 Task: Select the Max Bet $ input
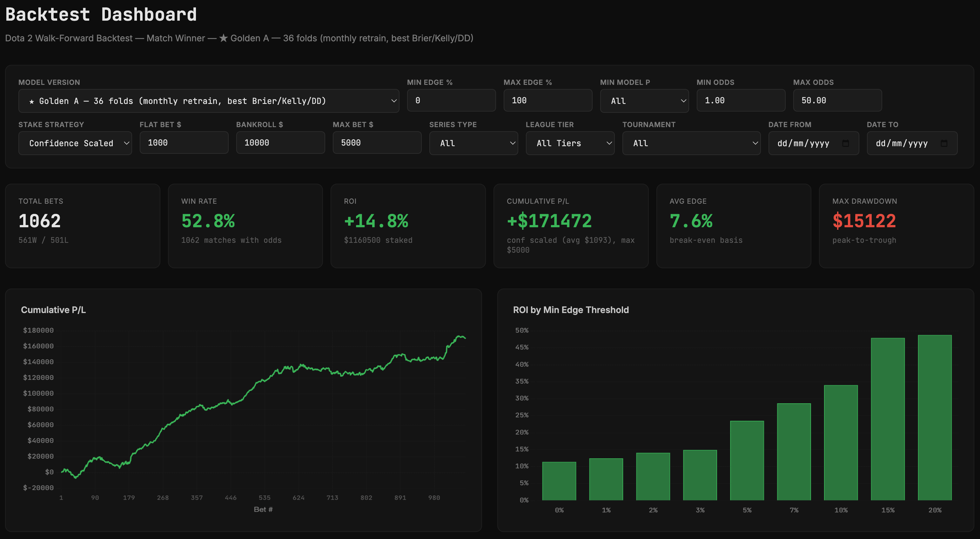click(x=377, y=143)
